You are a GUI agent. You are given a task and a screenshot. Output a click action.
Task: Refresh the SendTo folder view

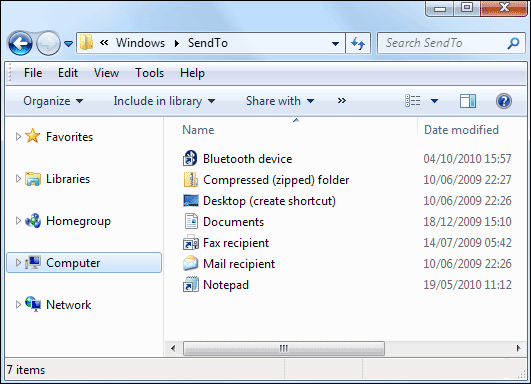[358, 43]
